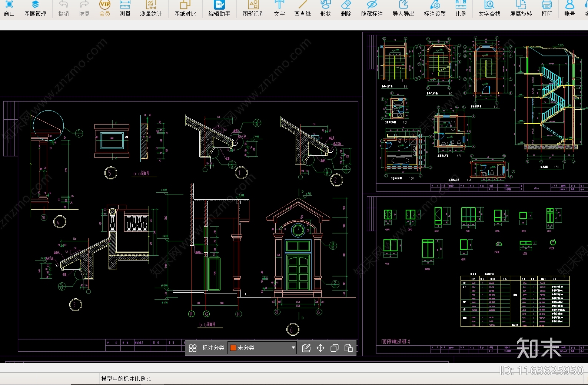The width and height of the screenshot is (588, 385).
Task: Click the b-b剖面图 section drawing title
Action: point(207,325)
